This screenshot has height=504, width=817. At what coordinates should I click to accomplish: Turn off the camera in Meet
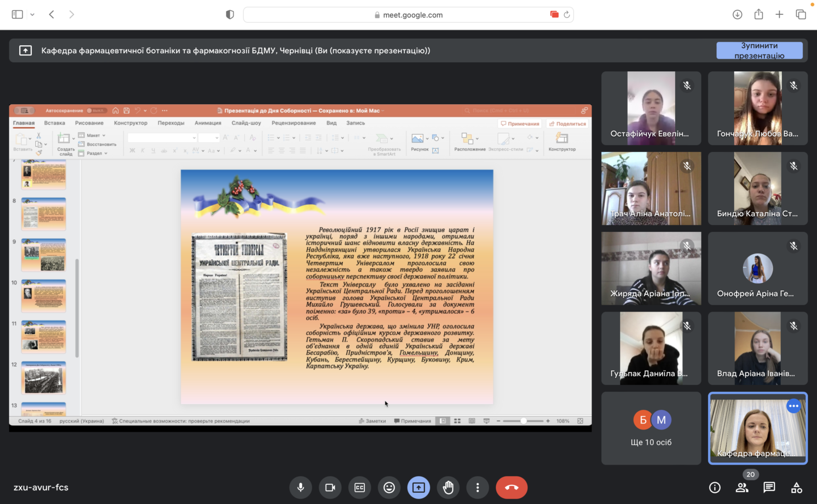click(330, 488)
